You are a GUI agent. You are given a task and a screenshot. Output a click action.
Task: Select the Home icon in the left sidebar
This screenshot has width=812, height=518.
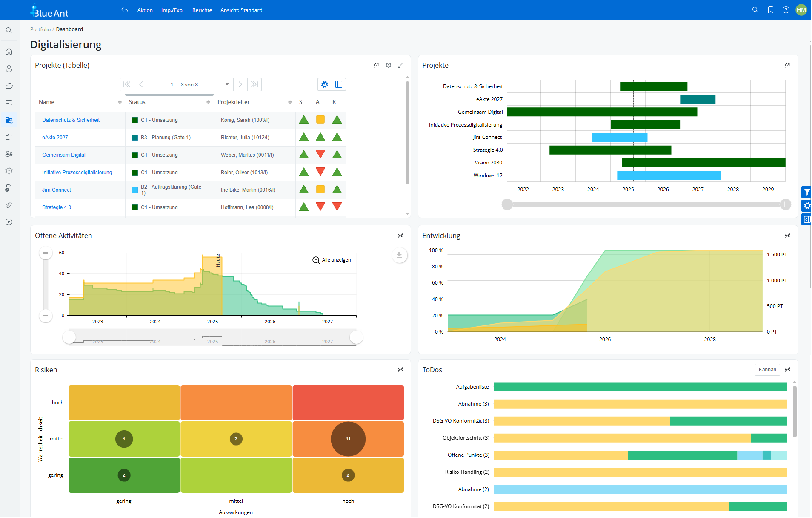pyautogui.click(x=9, y=51)
